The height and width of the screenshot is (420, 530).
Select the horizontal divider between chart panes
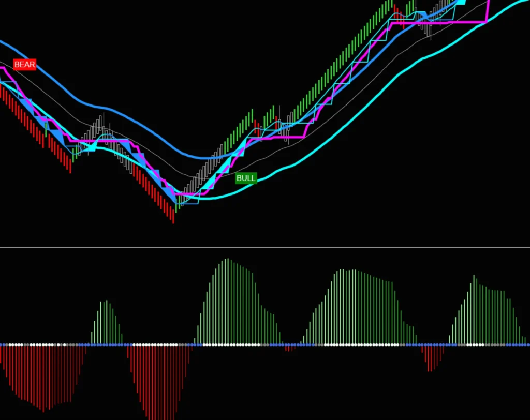(x=265, y=247)
